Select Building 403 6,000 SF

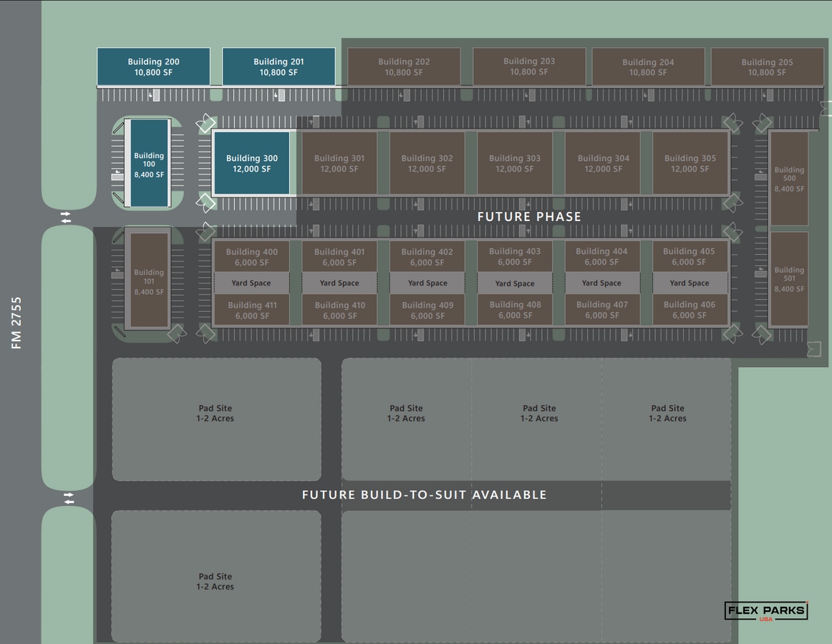click(x=515, y=256)
